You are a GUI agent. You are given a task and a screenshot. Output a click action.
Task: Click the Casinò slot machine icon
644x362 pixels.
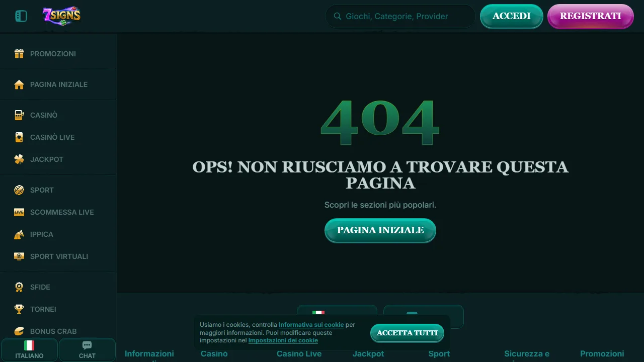point(19,115)
